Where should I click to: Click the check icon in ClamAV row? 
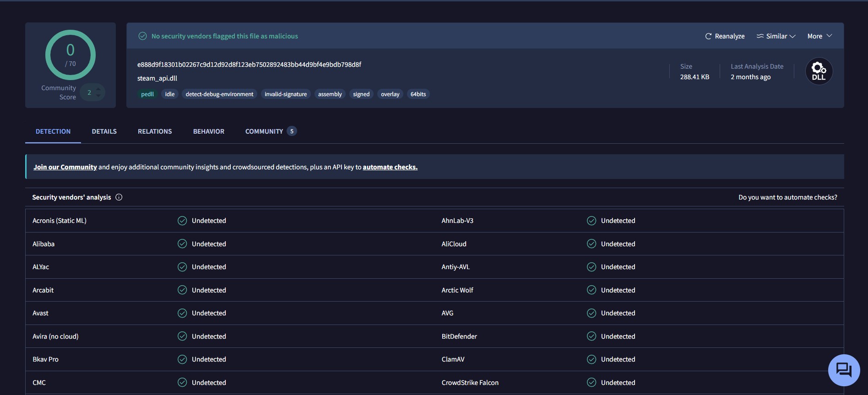click(591, 359)
